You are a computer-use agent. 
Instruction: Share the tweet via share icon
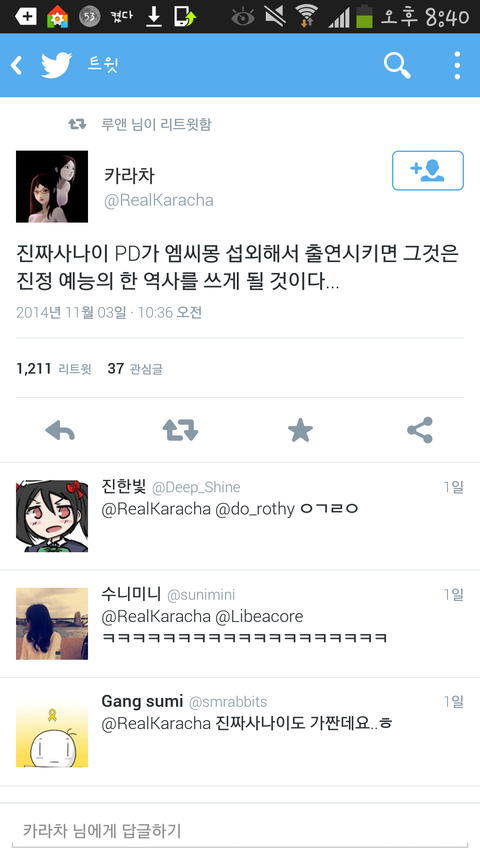(x=420, y=430)
